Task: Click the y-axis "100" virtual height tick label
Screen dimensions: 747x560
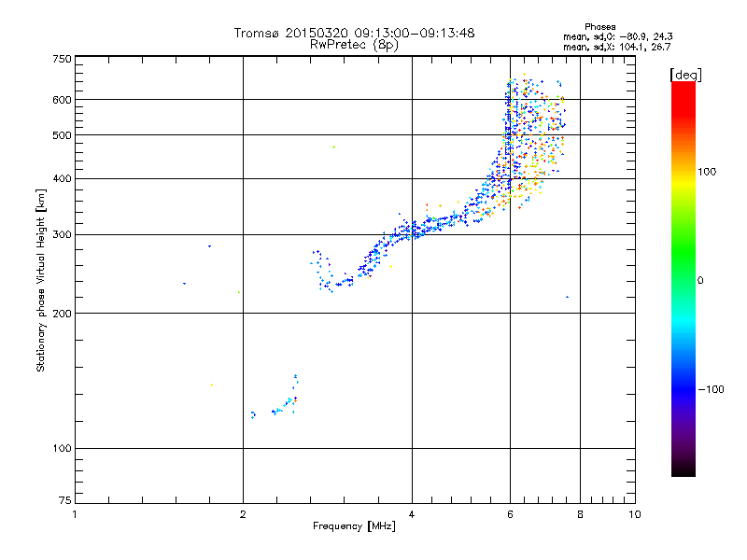Action: pos(62,449)
